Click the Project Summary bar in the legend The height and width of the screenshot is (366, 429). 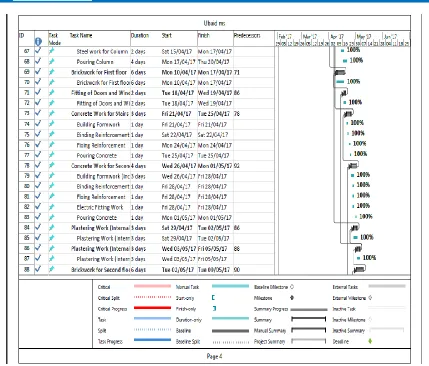[308, 341]
